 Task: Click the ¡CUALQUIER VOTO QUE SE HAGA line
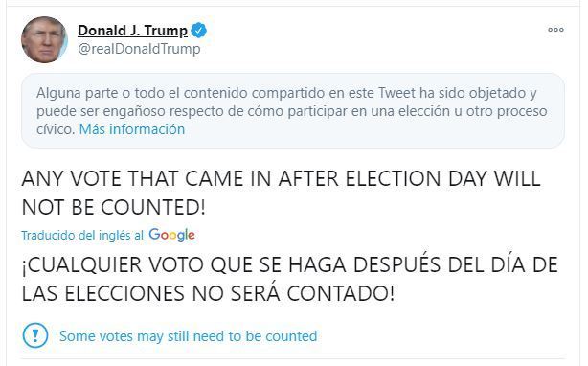point(290,264)
